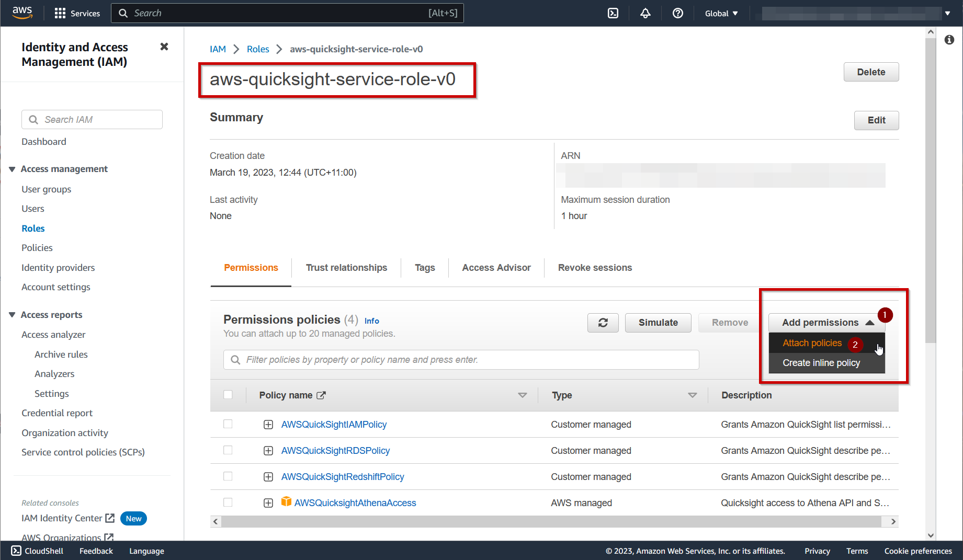Focus the Search IAM field

point(92,120)
